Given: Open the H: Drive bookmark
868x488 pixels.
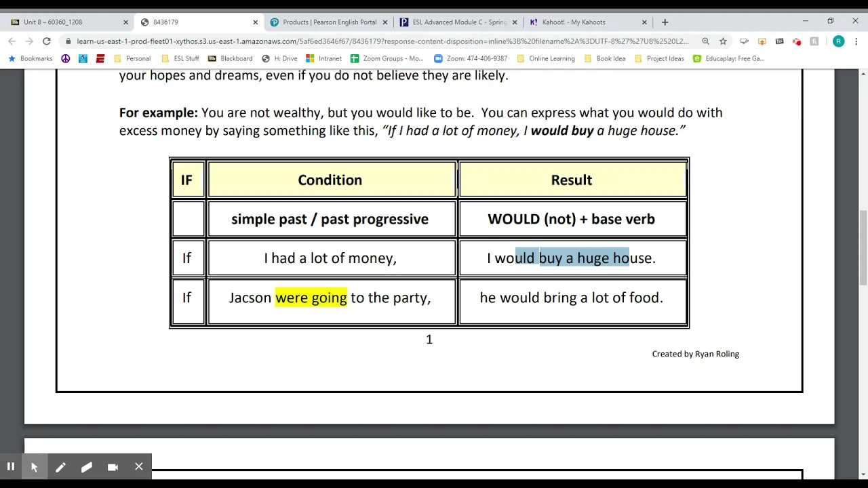Looking at the screenshot, I should pyautogui.click(x=279, y=59).
